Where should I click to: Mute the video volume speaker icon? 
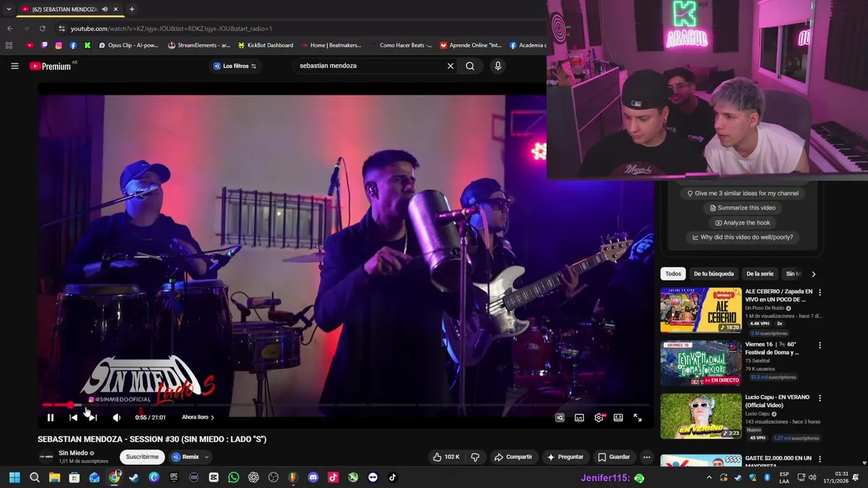click(116, 418)
